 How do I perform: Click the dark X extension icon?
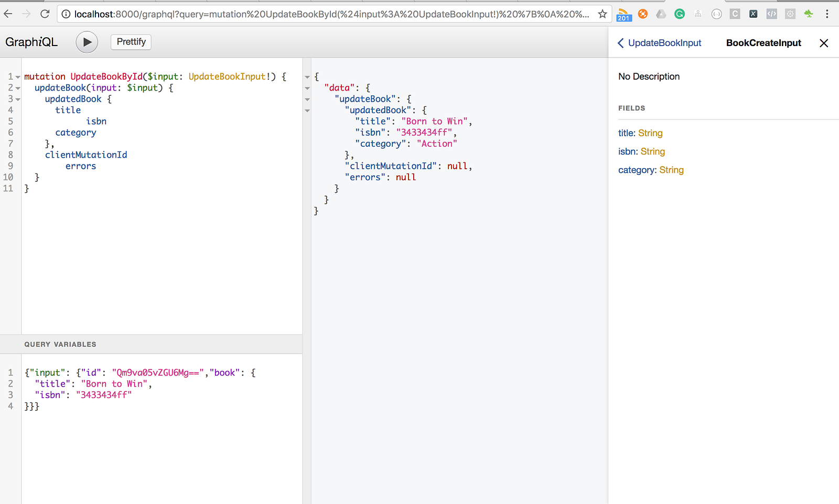754,14
